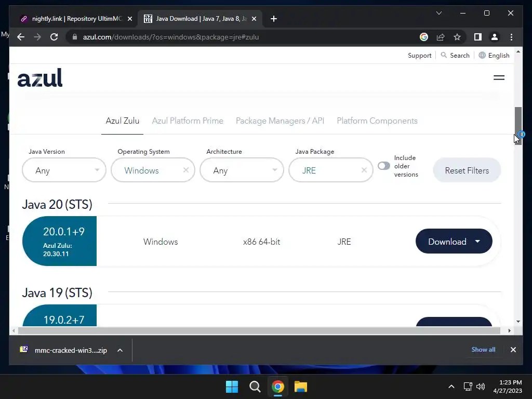The image size is (532, 399).
Task: Switch to Azul Platform Prime tab
Action: click(187, 121)
